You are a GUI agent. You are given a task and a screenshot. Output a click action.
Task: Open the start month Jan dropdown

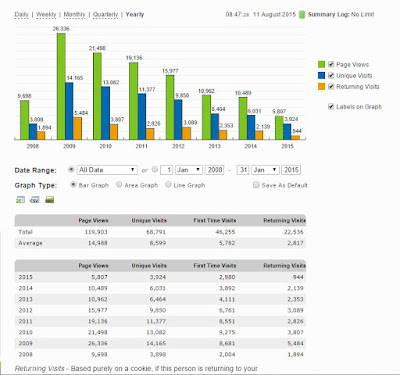pos(189,170)
